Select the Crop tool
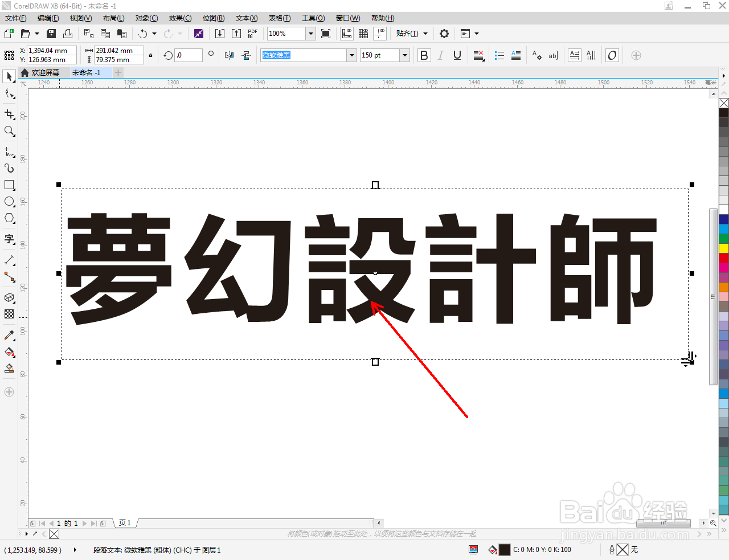This screenshot has height=560, width=729. click(x=9, y=115)
